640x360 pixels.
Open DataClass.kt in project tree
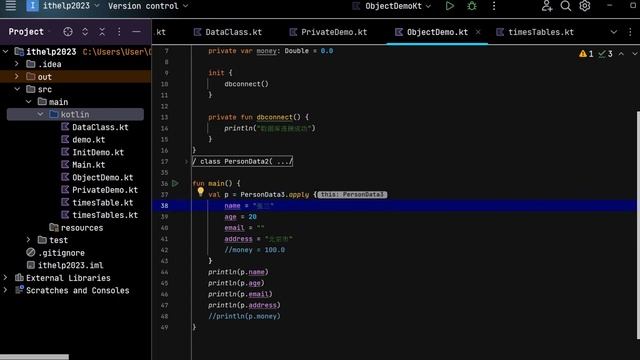coord(95,127)
